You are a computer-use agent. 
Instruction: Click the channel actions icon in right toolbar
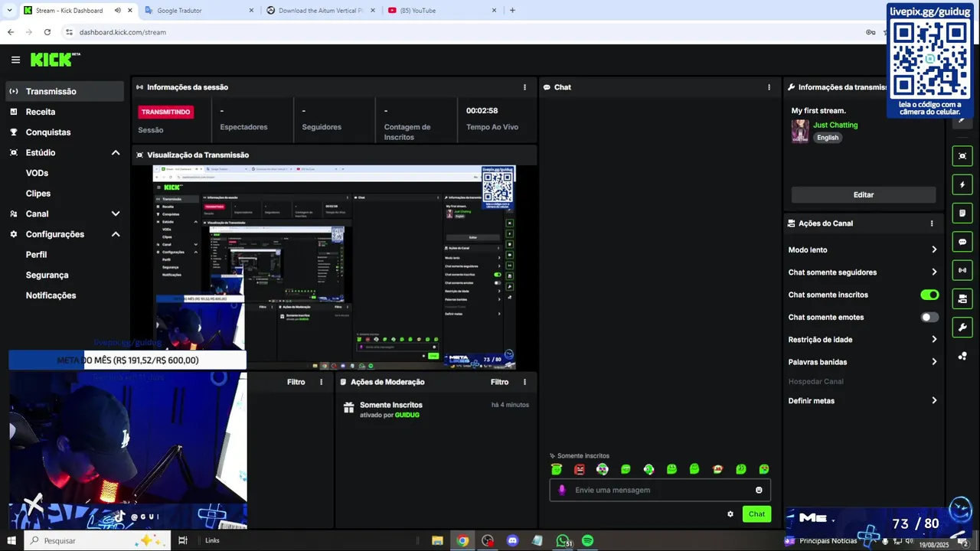pyautogui.click(x=962, y=298)
